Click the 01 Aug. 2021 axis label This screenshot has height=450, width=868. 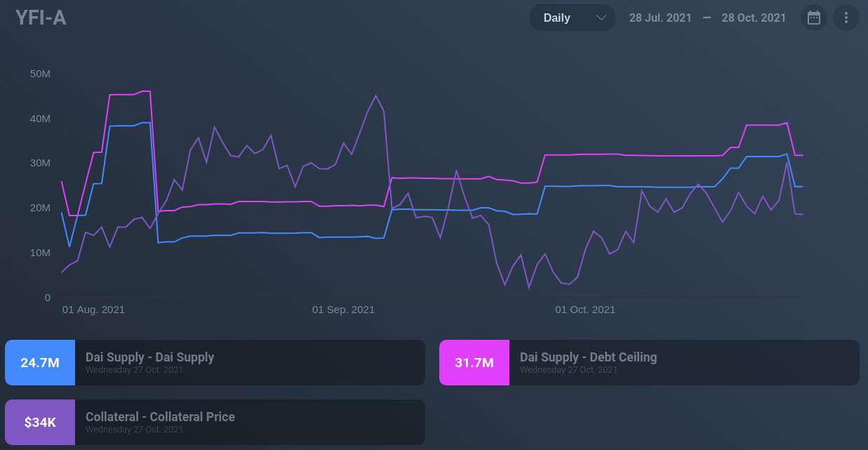coord(93,310)
